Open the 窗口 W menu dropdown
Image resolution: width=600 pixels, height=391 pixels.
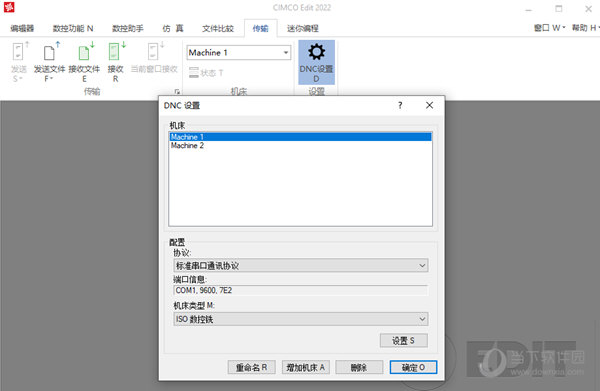click(x=549, y=28)
